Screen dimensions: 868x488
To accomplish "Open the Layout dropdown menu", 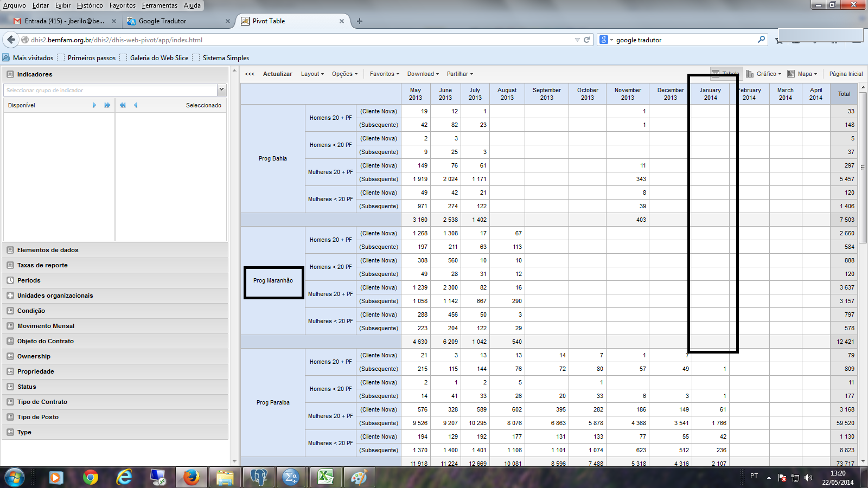I will coord(312,74).
